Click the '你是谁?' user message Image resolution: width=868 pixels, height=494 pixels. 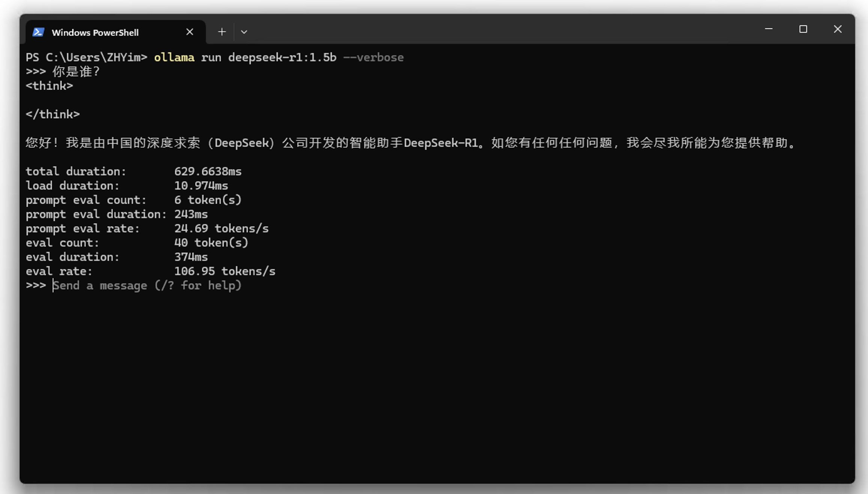pos(76,72)
